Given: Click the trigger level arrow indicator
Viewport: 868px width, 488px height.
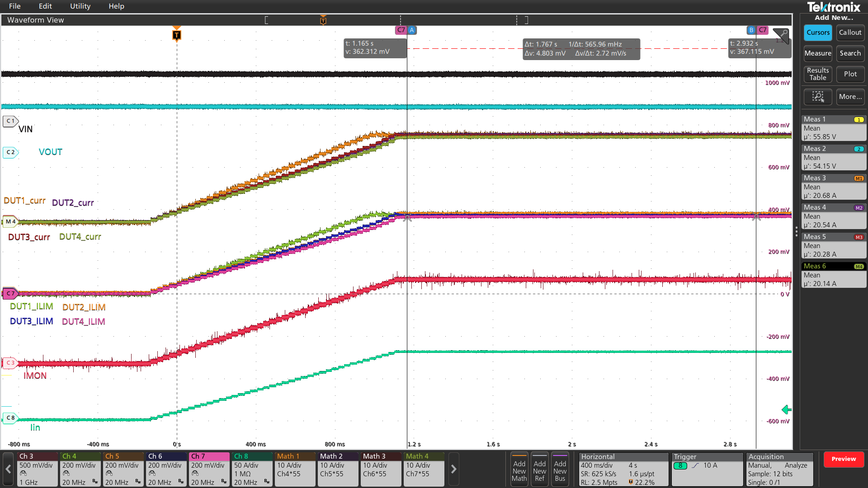Looking at the screenshot, I should pos(786,409).
